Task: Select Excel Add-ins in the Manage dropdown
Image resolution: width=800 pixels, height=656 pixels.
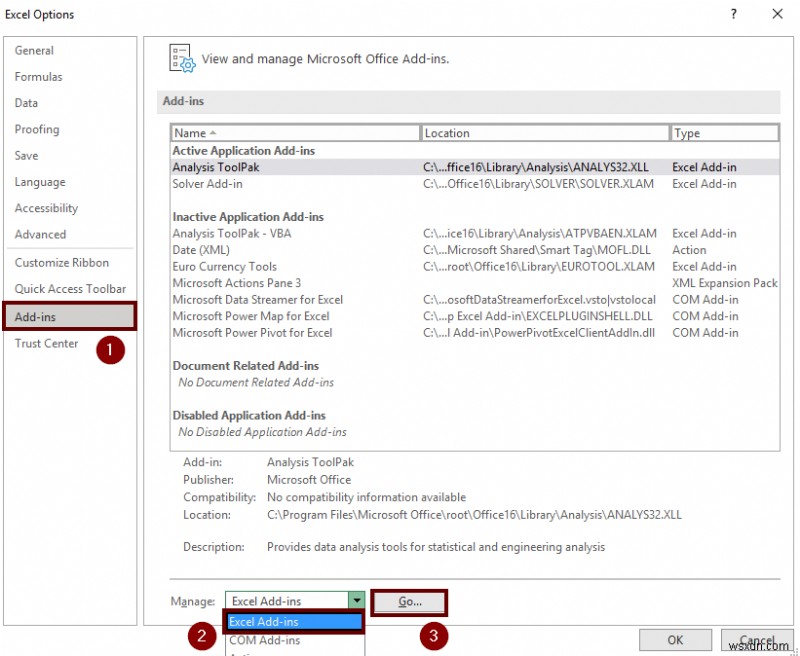Action: point(294,621)
